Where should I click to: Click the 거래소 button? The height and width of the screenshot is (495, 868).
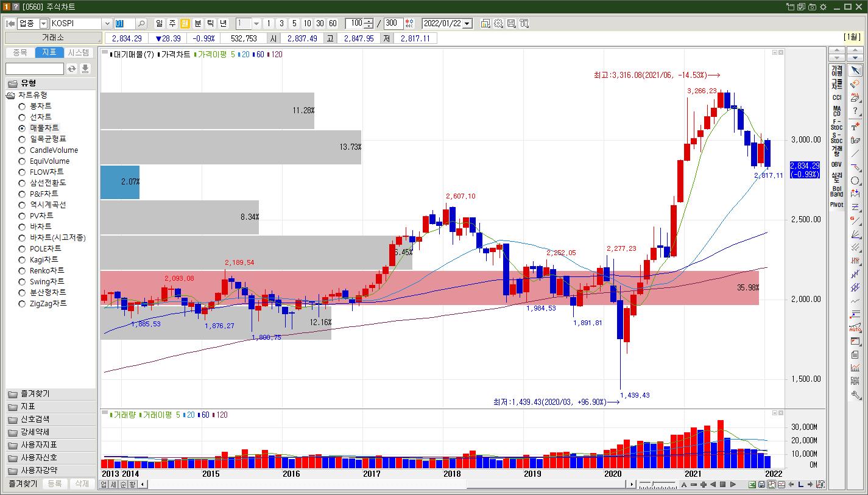pos(54,38)
